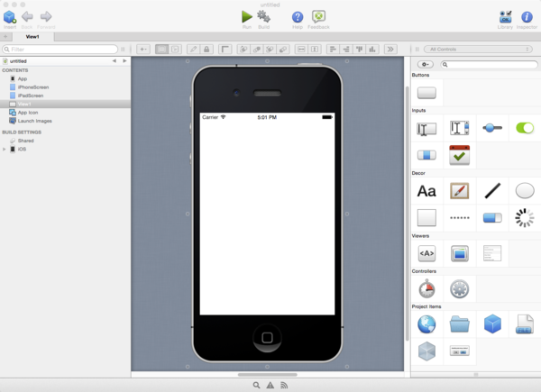541x392 pixels.
Task: Open Help from the toolbar
Action: pyautogui.click(x=298, y=17)
